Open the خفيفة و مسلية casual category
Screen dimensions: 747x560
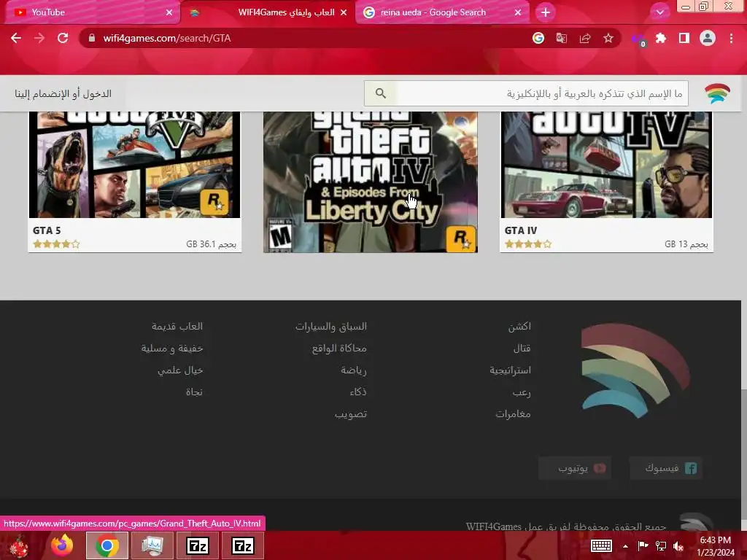tap(172, 348)
